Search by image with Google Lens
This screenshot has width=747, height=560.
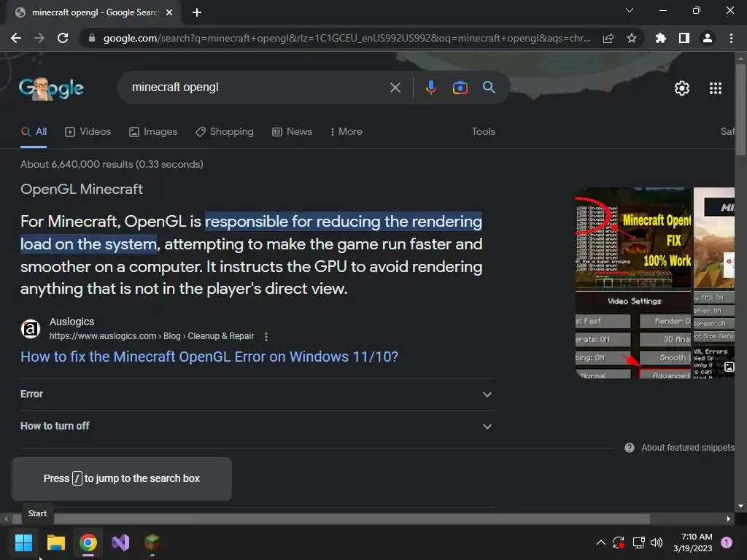pyautogui.click(x=460, y=87)
